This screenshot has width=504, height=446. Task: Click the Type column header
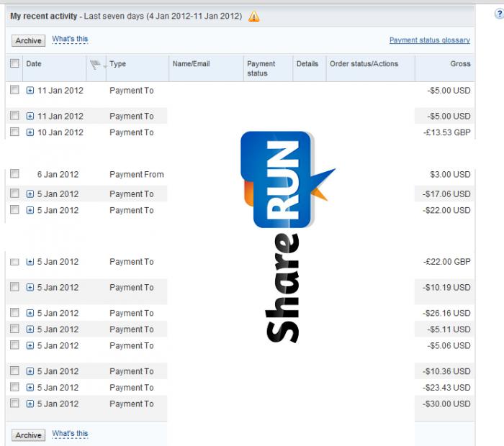[117, 63]
